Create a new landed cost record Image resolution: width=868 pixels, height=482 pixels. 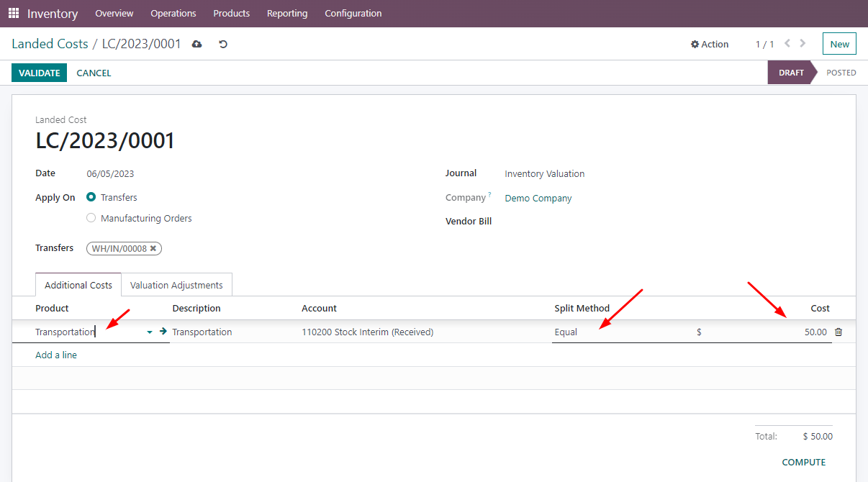pos(839,43)
